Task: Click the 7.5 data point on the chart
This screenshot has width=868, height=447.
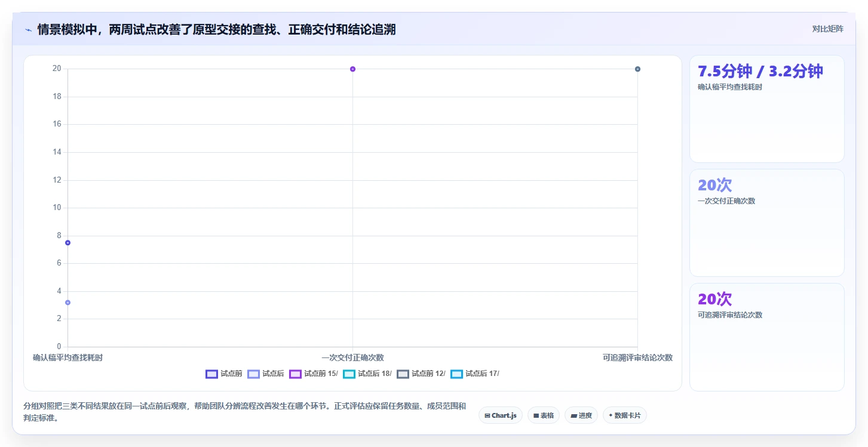Action: 68,243
